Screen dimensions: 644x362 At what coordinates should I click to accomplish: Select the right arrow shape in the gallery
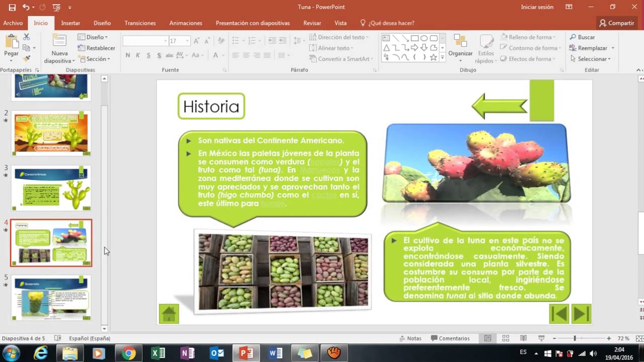[x=415, y=48]
